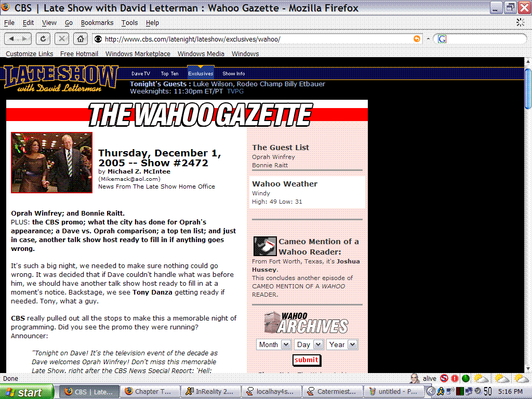The image size is (532, 399).
Task: Click the orange feed icon in address bar
Action: coord(417,39)
